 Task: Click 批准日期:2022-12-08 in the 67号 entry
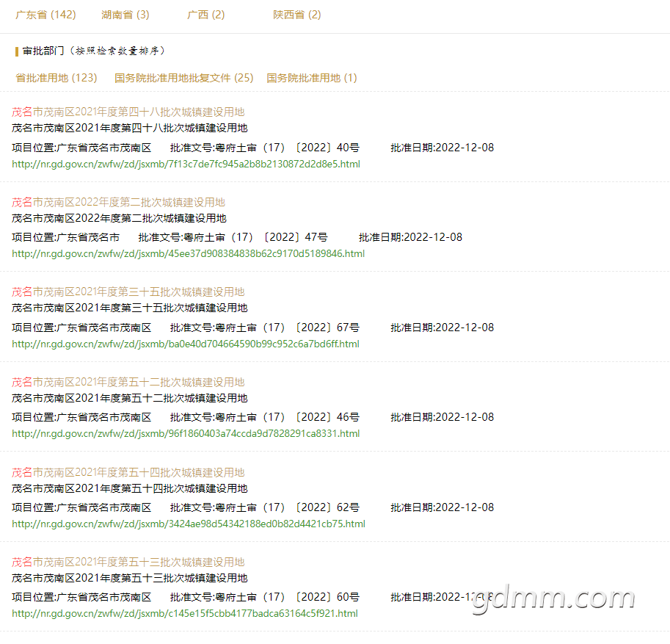[443, 328]
